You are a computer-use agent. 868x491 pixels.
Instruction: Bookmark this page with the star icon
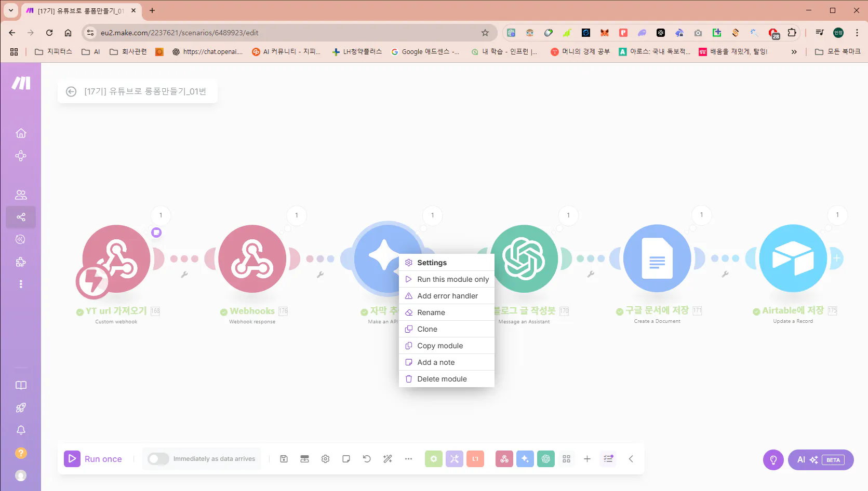[485, 33]
